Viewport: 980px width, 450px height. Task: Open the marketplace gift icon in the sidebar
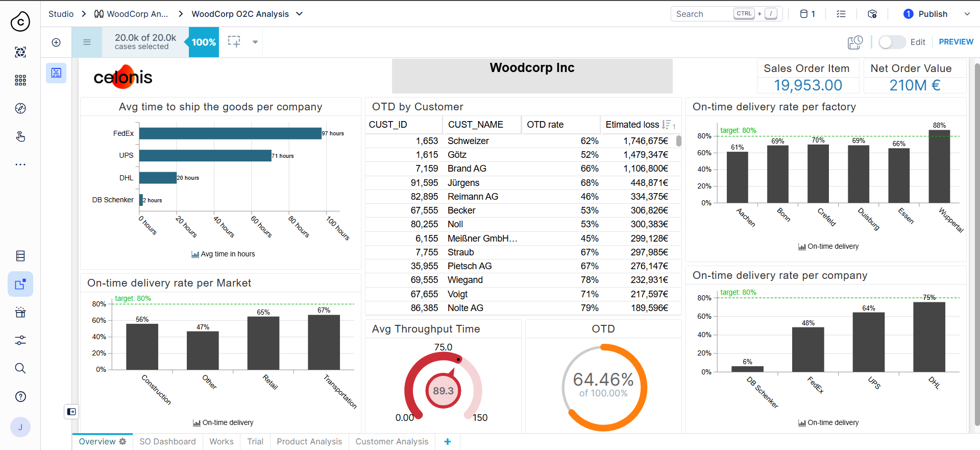tap(20, 312)
